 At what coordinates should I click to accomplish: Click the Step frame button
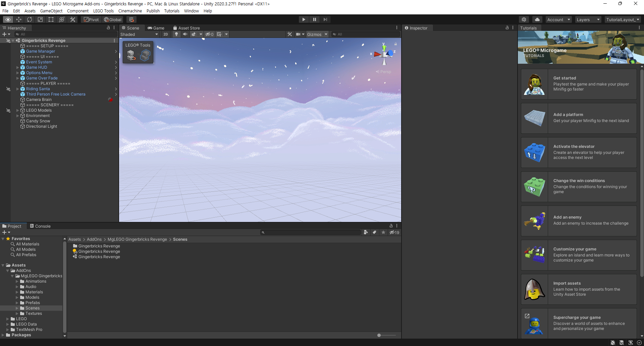coord(325,19)
